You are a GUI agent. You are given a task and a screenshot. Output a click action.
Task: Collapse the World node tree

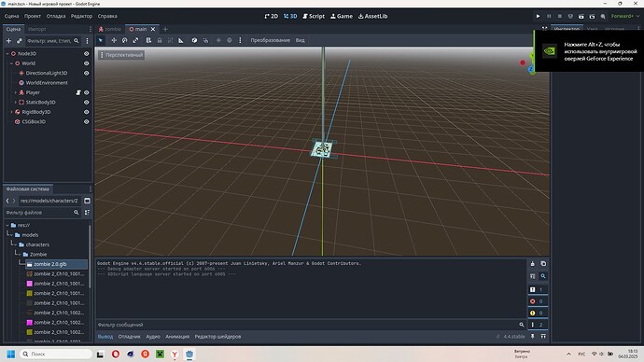pyautogui.click(x=11, y=63)
